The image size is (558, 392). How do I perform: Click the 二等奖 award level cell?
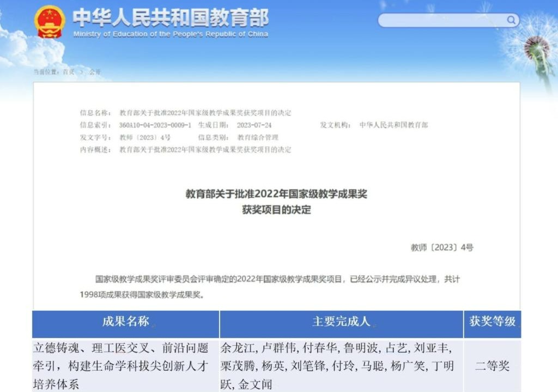click(x=492, y=366)
